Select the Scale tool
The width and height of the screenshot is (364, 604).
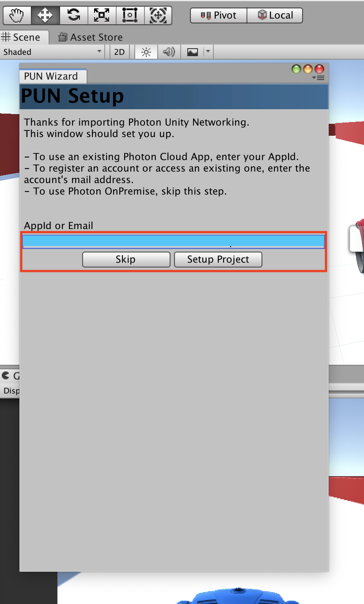[102, 15]
